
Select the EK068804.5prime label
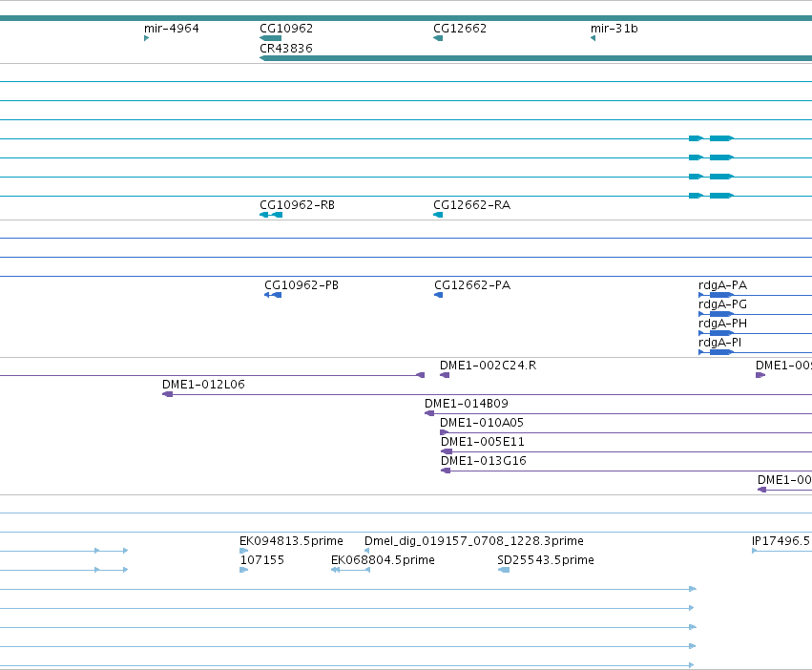pyautogui.click(x=383, y=560)
